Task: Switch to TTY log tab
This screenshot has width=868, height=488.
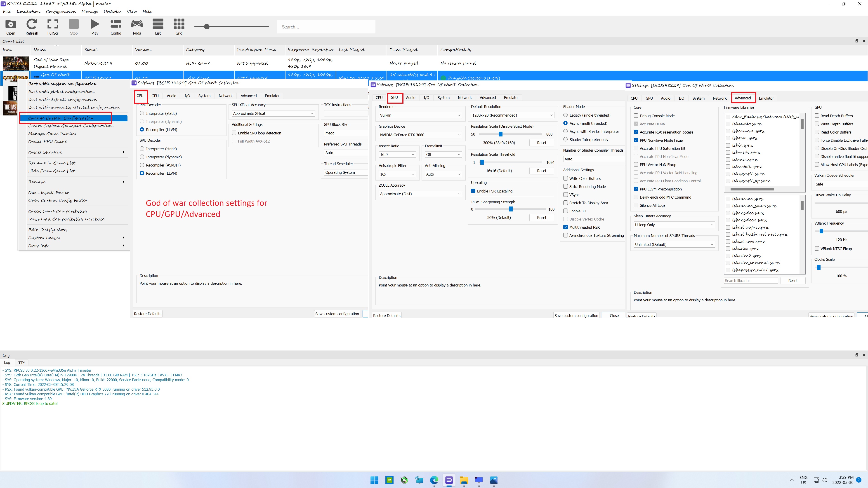Action: 21,363
